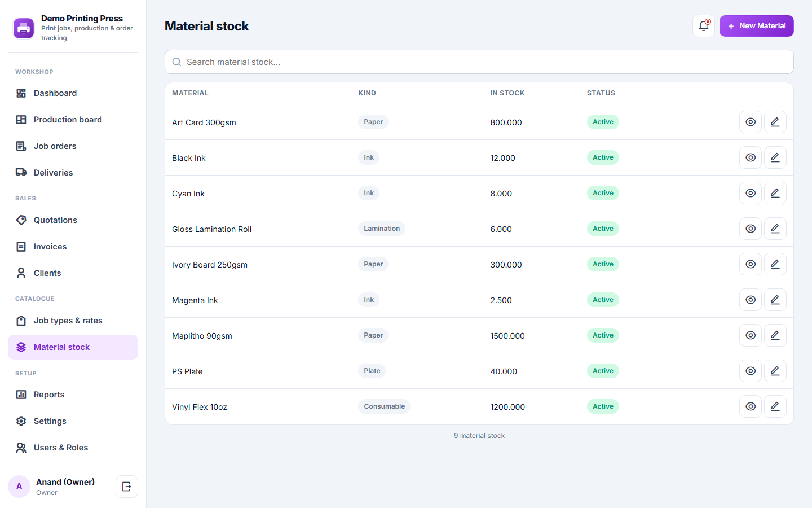Open the Dashboard page
Viewport: 812px width, 508px height.
coord(73,93)
